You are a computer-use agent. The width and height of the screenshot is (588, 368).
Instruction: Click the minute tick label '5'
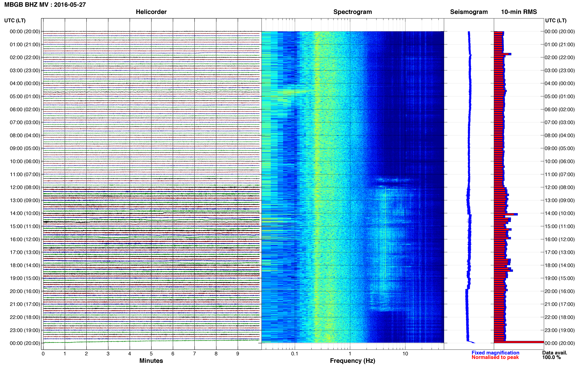tap(151, 354)
